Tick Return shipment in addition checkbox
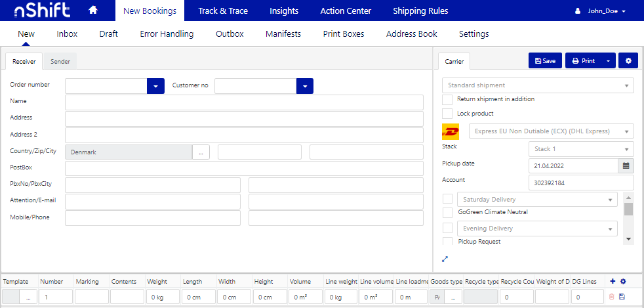644x308 pixels. tap(447, 100)
